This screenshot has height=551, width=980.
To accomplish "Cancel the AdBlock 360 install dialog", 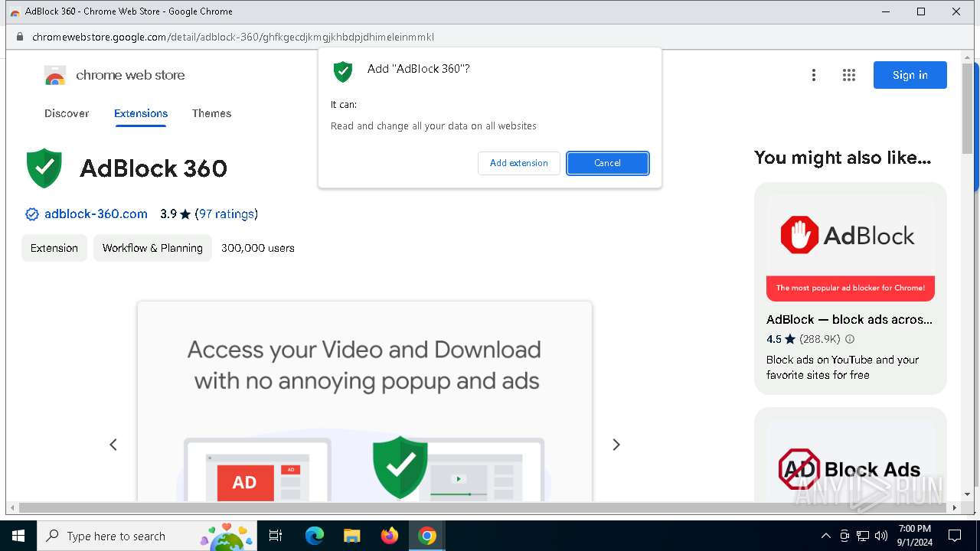I will pyautogui.click(x=608, y=163).
